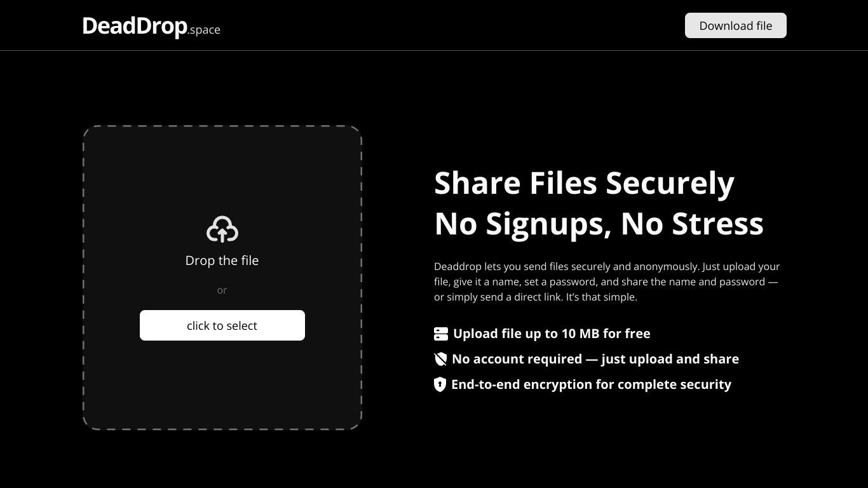Click the storage icon beside 10 MB text
The width and height of the screenshot is (868, 488).
(x=441, y=334)
